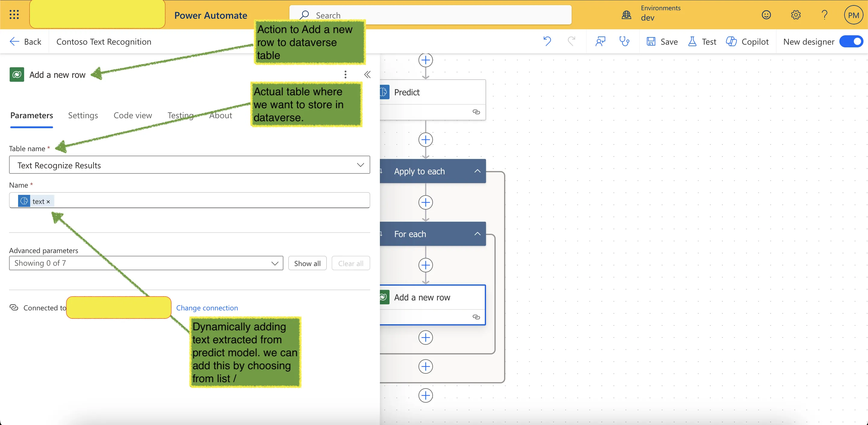This screenshot has width=868, height=425.
Task: Click the Save button label
Action: (669, 41)
